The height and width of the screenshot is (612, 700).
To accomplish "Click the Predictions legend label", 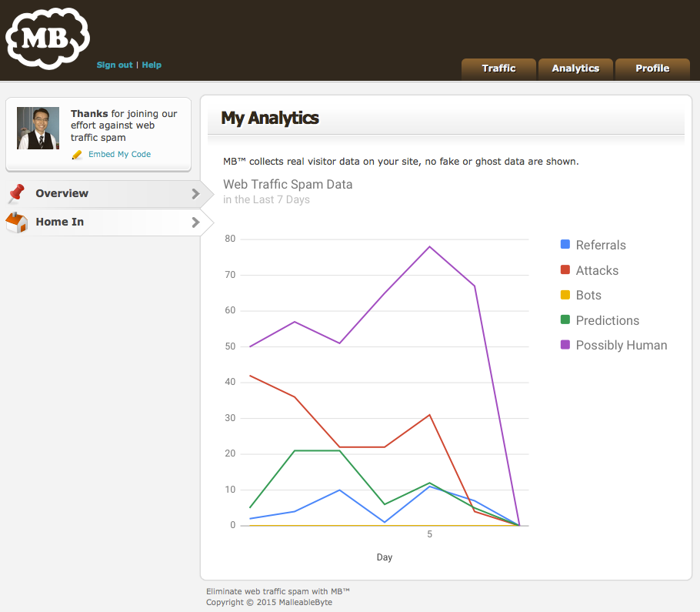I will pos(608,320).
